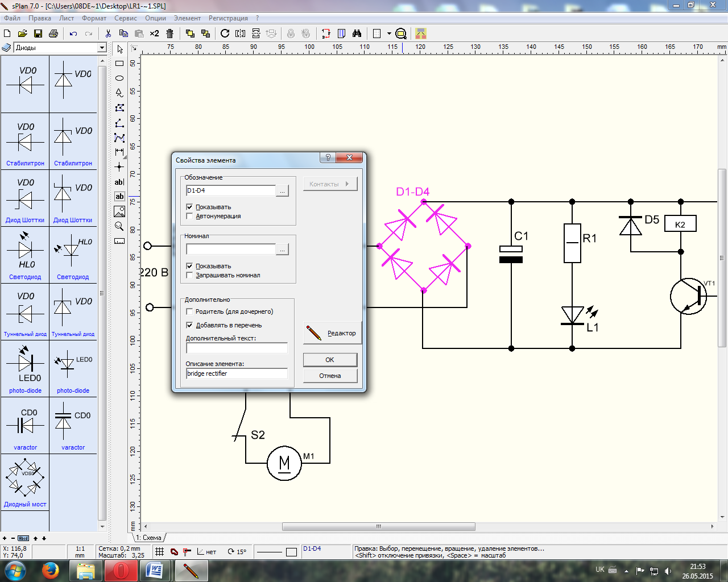
Task: Open the 'Диоды' library dropdown
Action: 102,48
